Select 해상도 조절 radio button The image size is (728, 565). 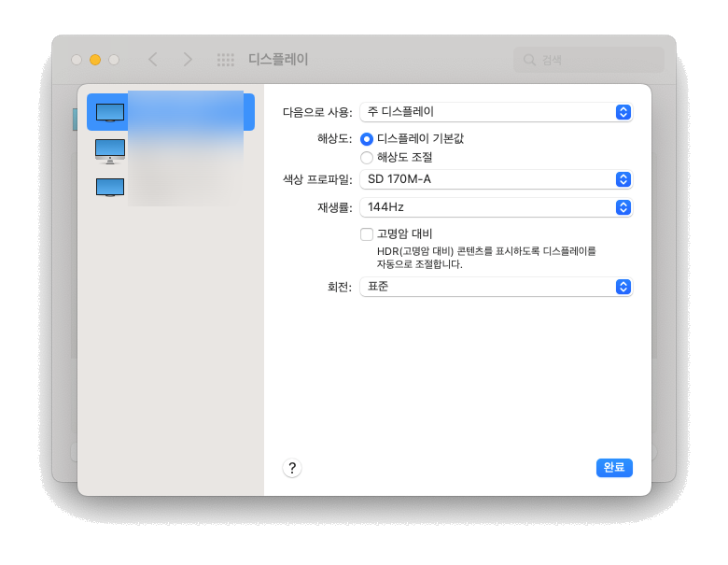point(366,158)
